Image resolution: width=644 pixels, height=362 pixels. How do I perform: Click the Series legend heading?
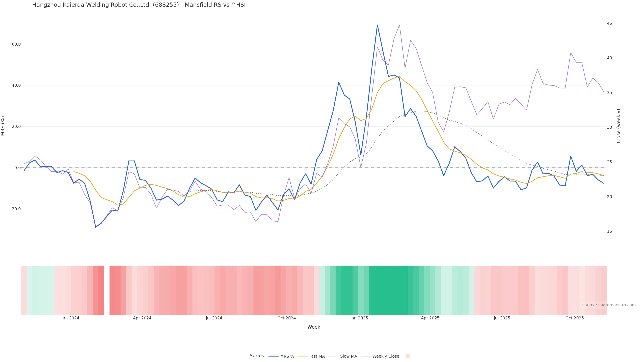pyautogui.click(x=257, y=356)
